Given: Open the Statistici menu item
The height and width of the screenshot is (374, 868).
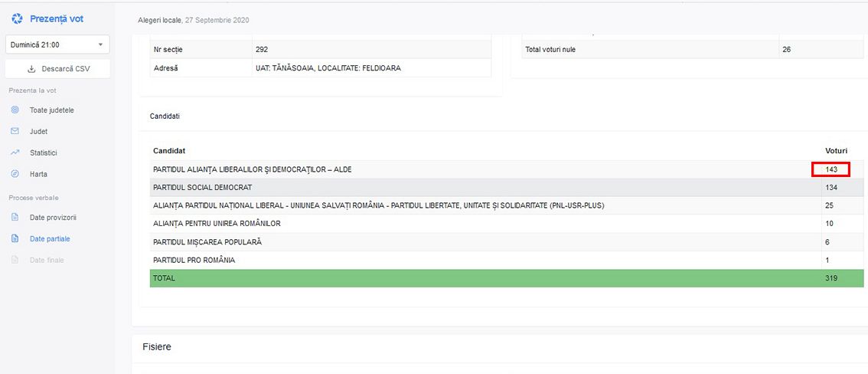Looking at the screenshot, I should tap(43, 153).
